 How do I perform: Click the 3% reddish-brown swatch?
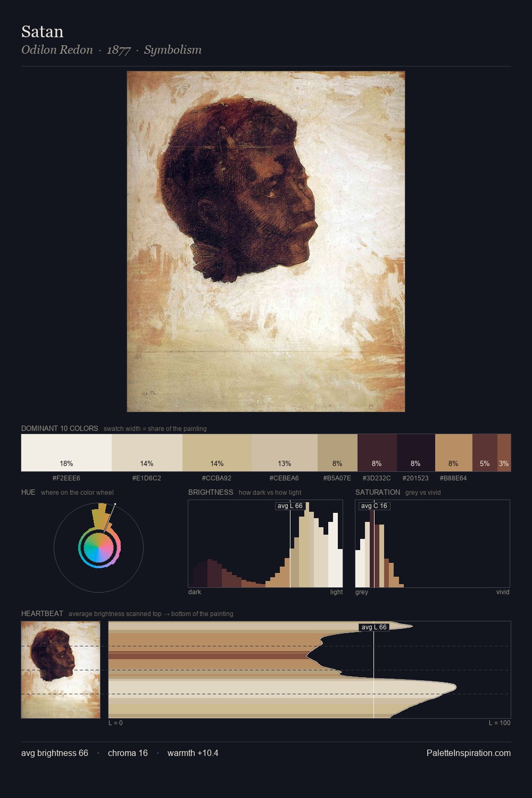504,453
